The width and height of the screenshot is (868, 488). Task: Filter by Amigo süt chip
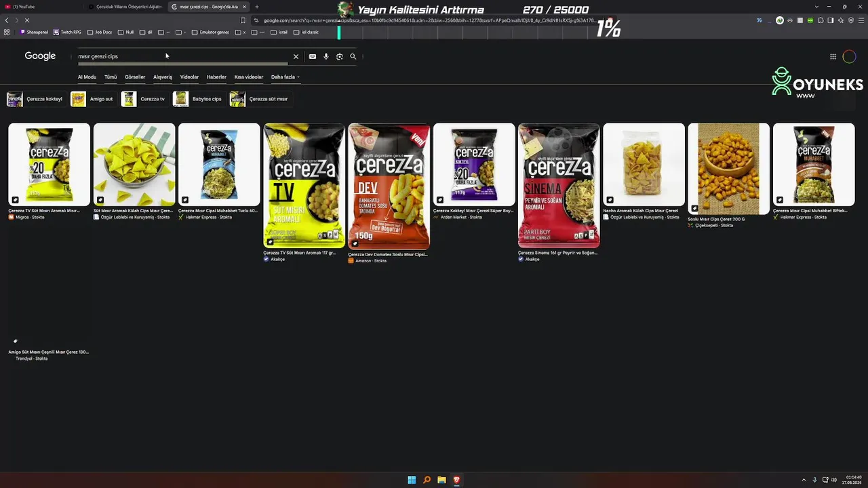92,99
